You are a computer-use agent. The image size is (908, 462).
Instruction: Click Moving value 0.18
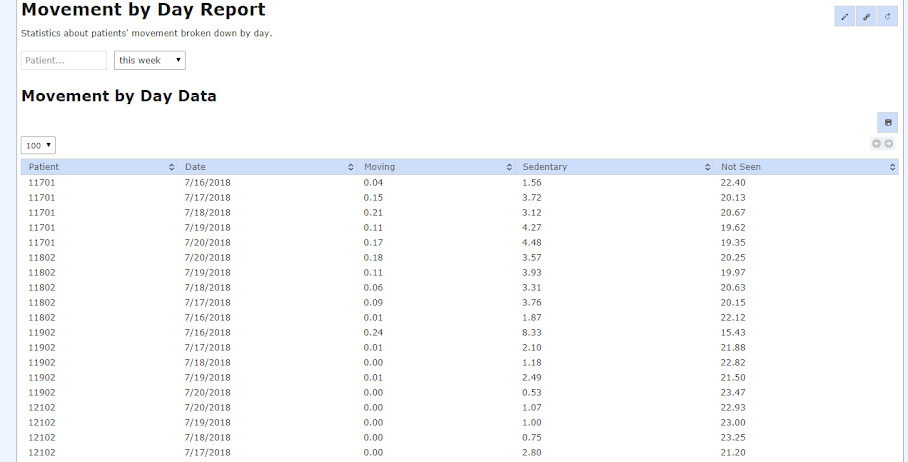click(373, 258)
